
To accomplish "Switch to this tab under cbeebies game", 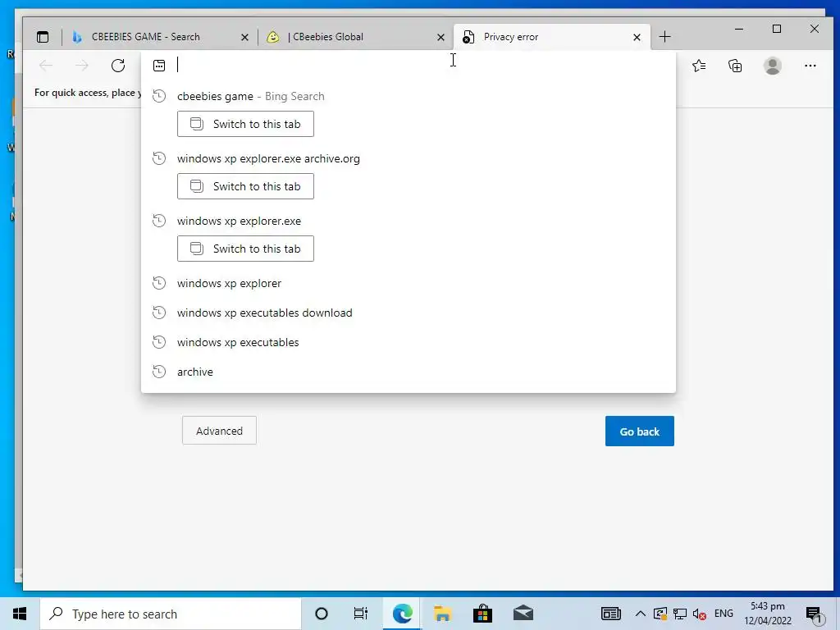I will click(x=245, y=125).
